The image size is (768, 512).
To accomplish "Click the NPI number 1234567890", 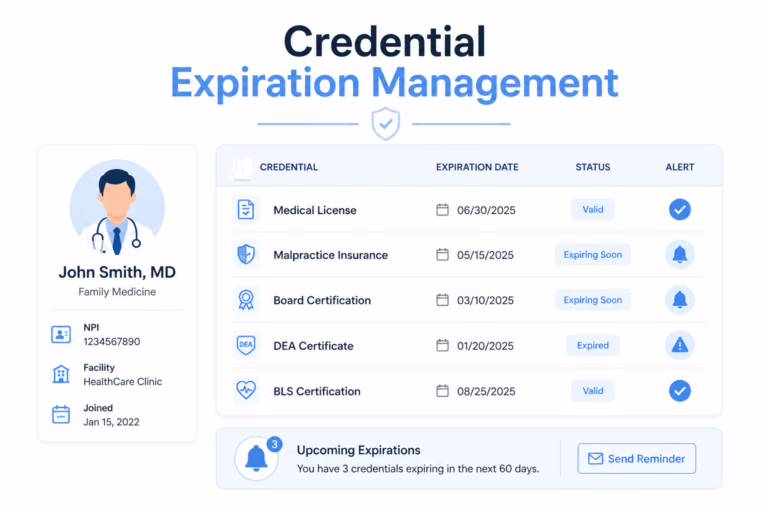I will click(112, 341).
